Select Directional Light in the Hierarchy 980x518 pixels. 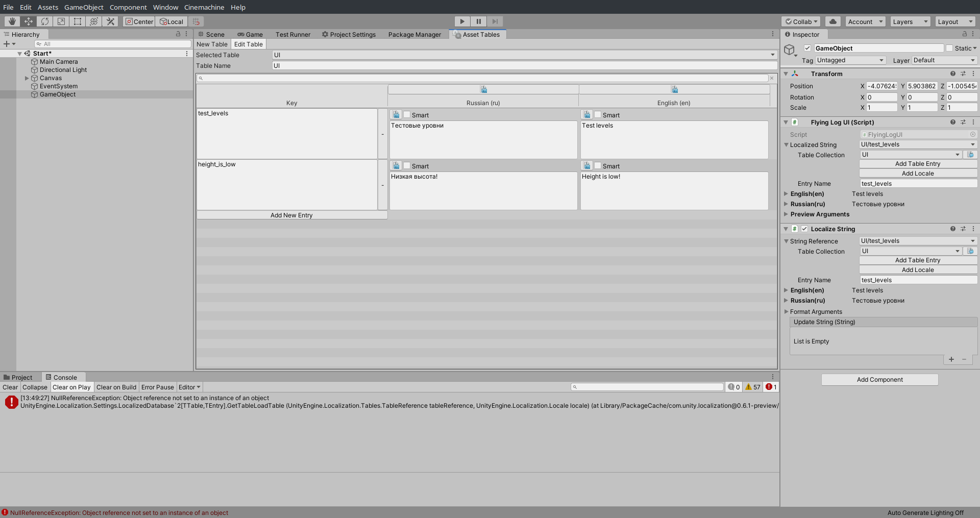pos(63,70)
